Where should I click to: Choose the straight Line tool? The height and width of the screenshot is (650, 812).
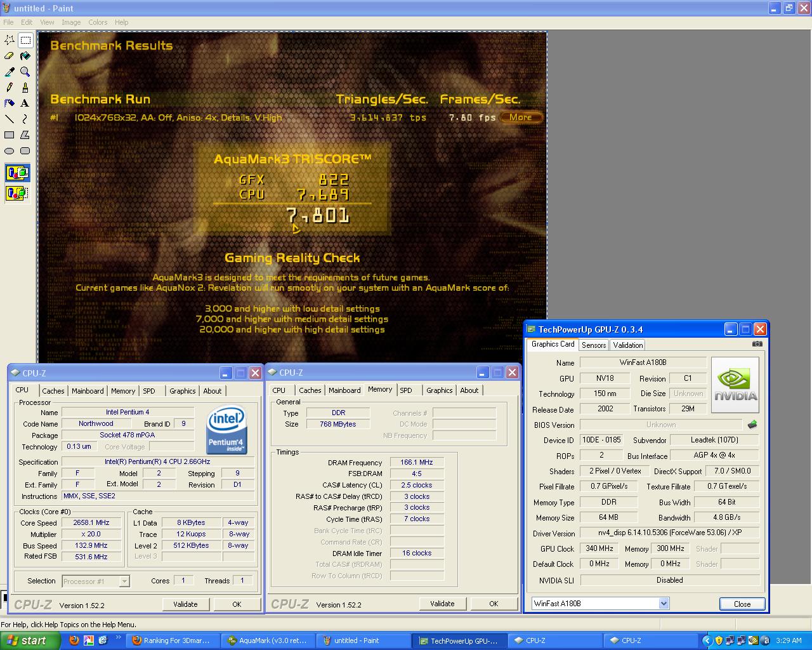(x=10, y=119)
